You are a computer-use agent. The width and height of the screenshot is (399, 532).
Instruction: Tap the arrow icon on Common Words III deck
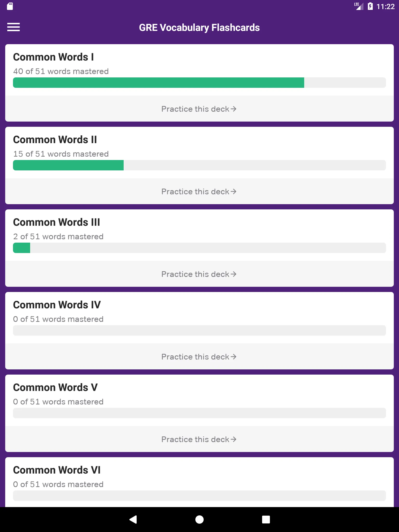click(x=234, y=274)
